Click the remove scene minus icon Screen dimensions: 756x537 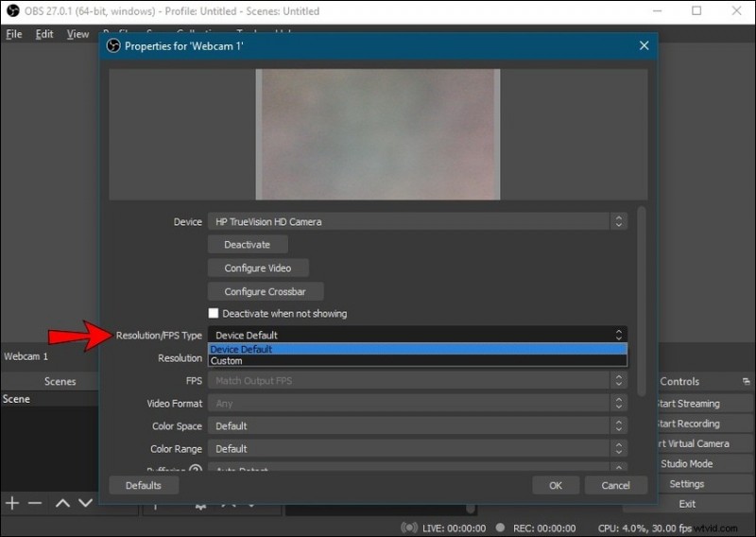(35, 503)
